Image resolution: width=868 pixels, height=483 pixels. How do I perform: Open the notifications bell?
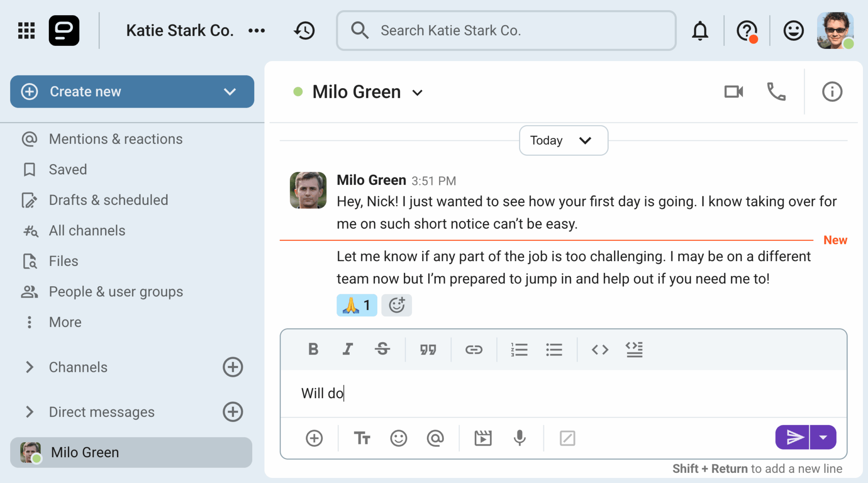pos(700,31)
